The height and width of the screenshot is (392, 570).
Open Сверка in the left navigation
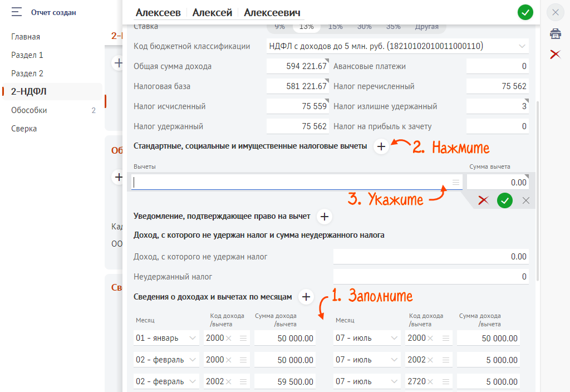click(24, 129)
